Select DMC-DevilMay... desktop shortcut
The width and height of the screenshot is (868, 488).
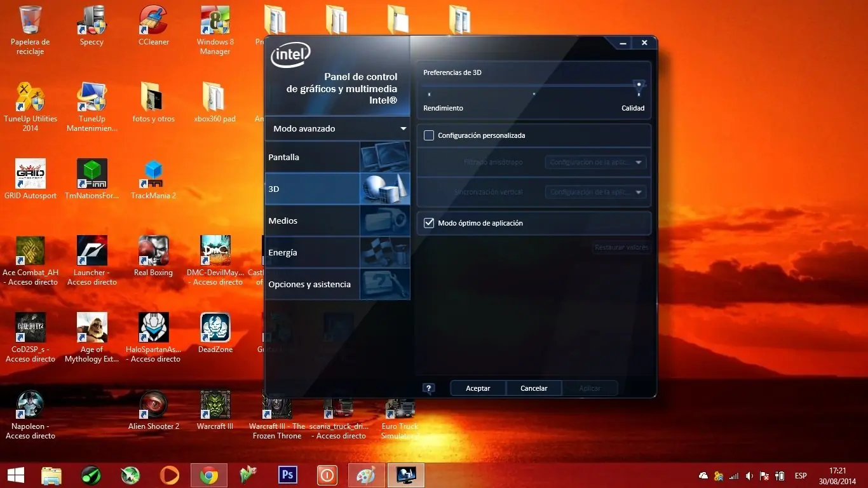215,261
